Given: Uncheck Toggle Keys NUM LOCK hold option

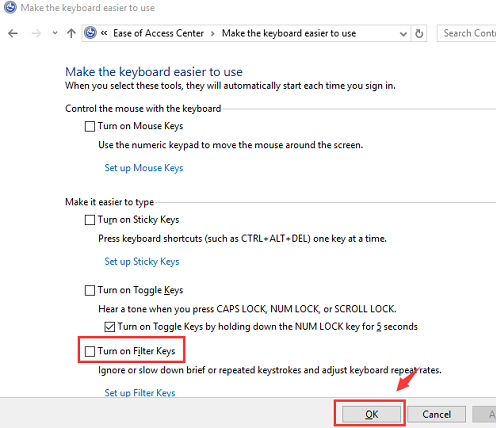Looking at the screenshot, I should pyautogui.click(x=110, y=327).
